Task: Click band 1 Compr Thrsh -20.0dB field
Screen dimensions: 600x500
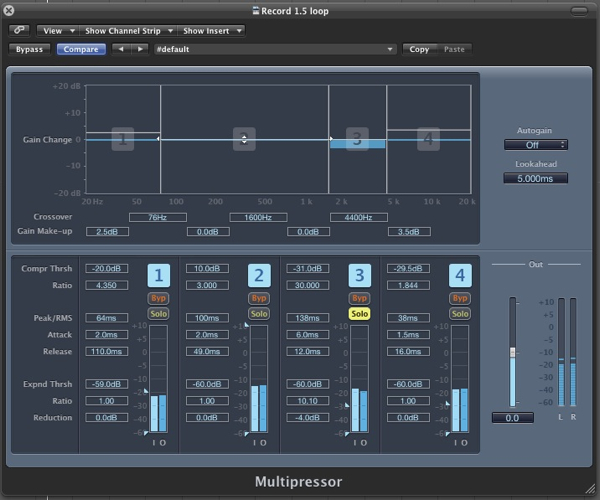Action: 106,269
